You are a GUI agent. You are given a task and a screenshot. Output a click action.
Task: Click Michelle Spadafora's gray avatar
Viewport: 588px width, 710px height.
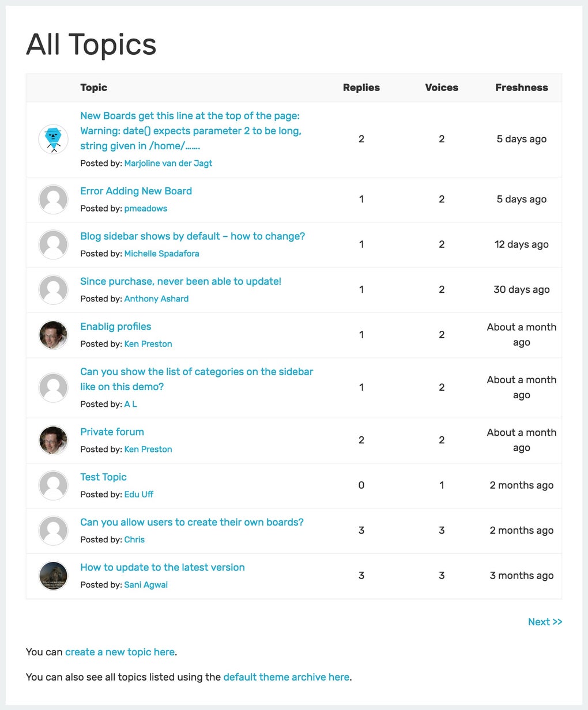53,244
